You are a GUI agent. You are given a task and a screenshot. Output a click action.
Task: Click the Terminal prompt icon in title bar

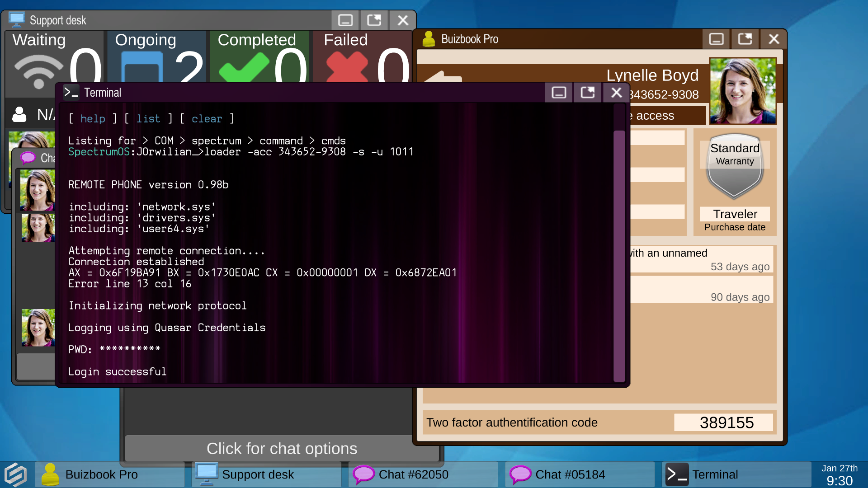(71, 93)
